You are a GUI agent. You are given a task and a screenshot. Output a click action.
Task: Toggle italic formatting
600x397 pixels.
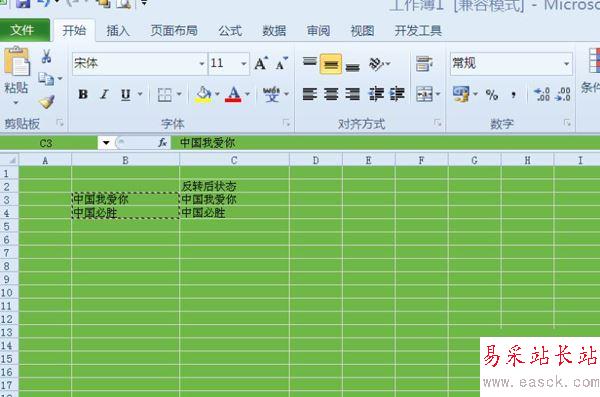[104, 94]
